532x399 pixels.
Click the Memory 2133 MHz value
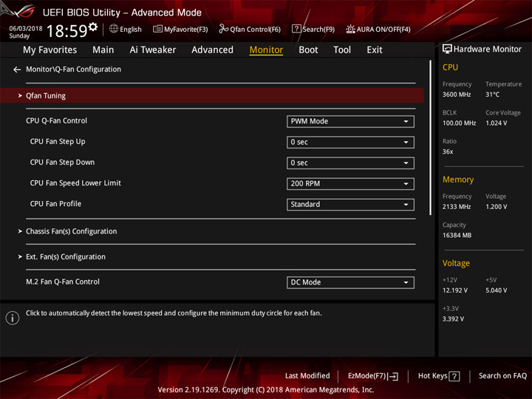pyautogui.click(x=457, y=207)
